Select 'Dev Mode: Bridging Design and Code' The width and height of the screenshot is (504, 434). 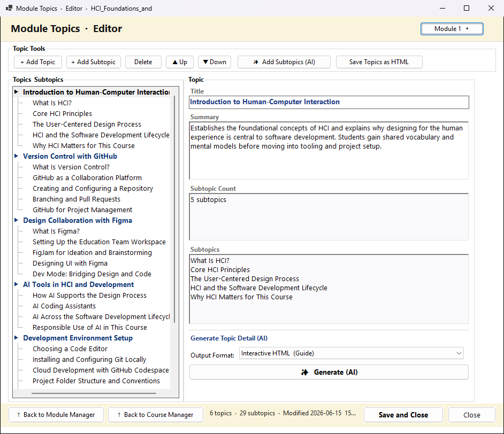point(92,274)
